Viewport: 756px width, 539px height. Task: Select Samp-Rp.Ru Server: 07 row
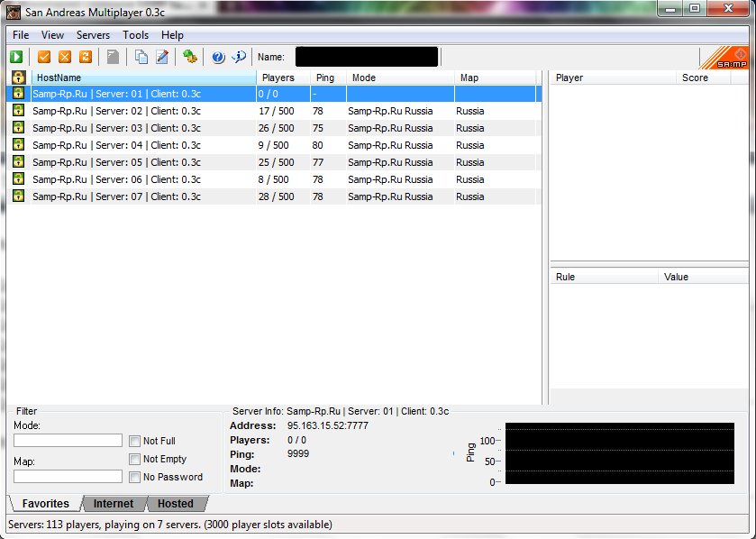(x=274, y=196)
